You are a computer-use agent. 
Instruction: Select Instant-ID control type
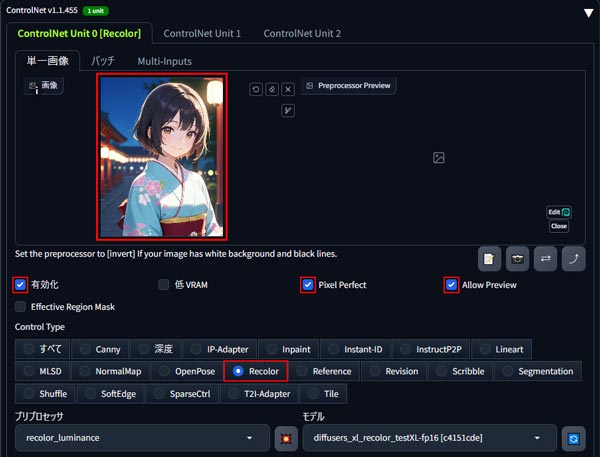click(355, 349)
